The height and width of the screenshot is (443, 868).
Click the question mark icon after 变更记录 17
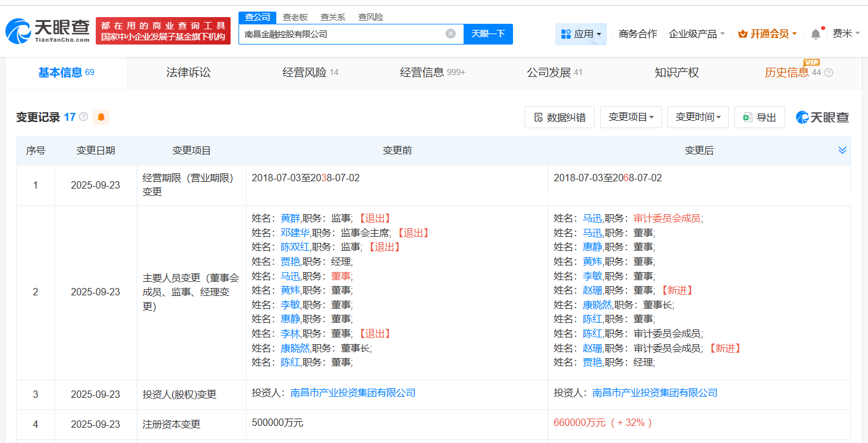[82, 117]
